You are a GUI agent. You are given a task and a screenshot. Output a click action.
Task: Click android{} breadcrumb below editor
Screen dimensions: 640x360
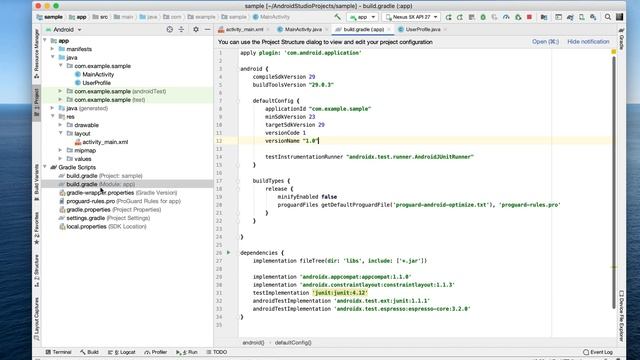pos(253,342)
